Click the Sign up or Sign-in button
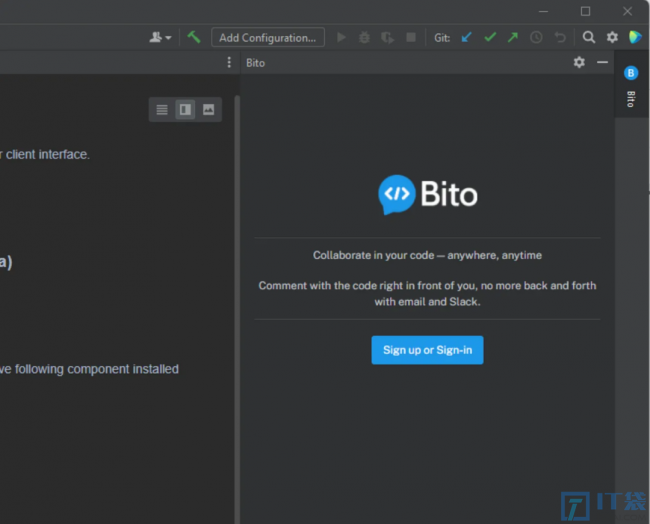This screenshot has width=650, height=524. tap(427, 350)
